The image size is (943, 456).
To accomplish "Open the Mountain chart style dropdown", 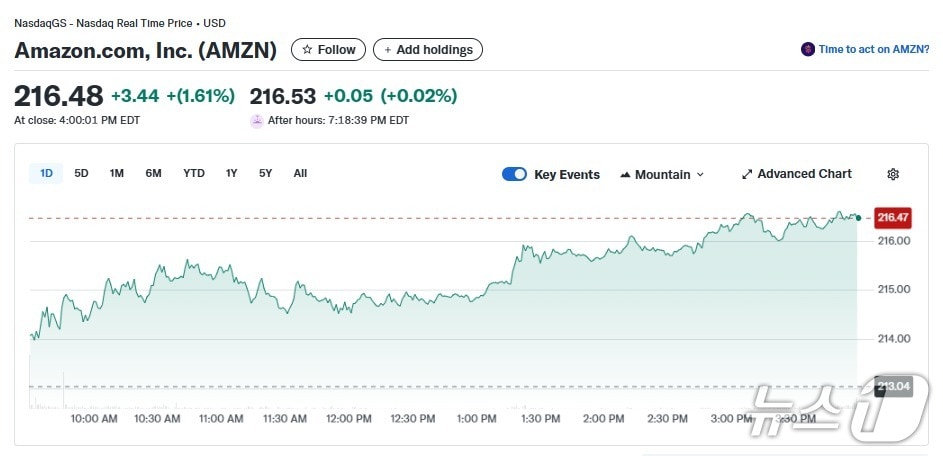I will (x=662, y=174).
